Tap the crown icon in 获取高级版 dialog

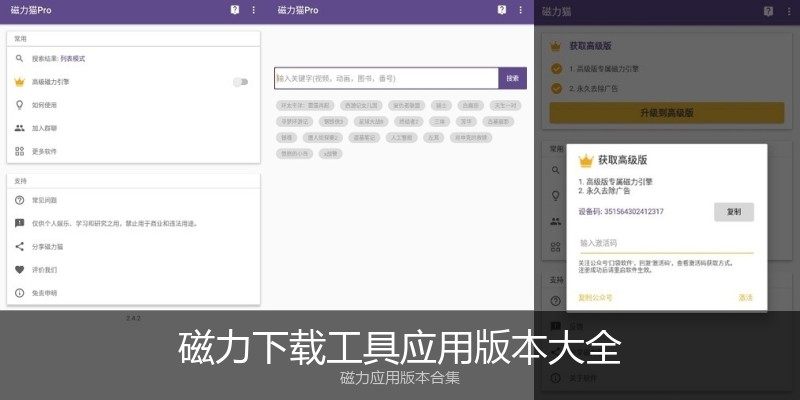point(586,161)
